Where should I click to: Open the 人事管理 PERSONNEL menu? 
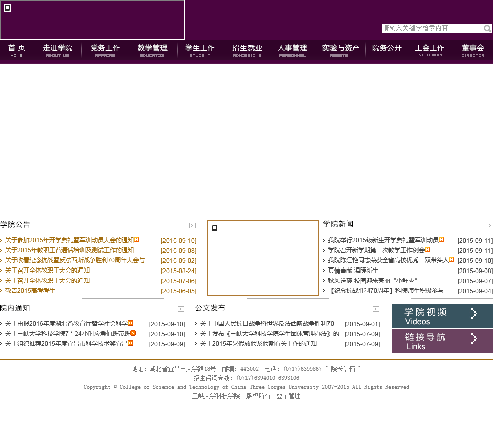(292, 50)
